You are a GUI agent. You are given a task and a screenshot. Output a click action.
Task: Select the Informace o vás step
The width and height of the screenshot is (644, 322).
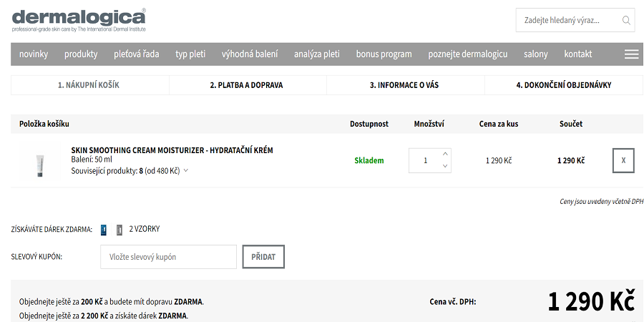click(x=404, y=85)
